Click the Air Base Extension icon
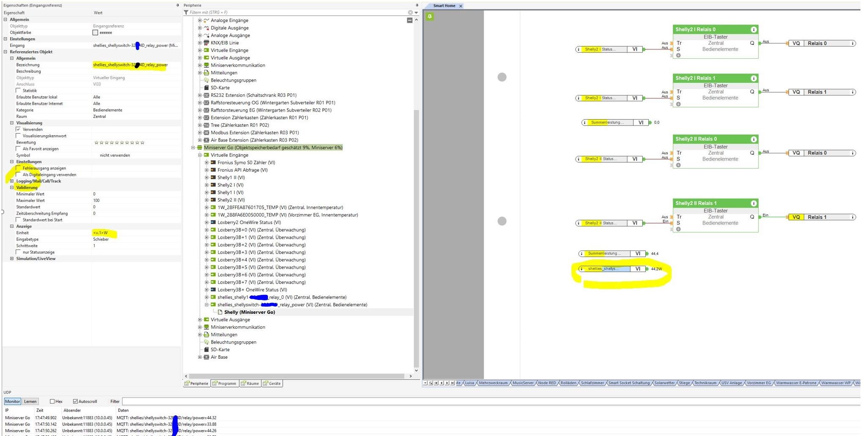The image size is (868, 436). tap(206, 140)
